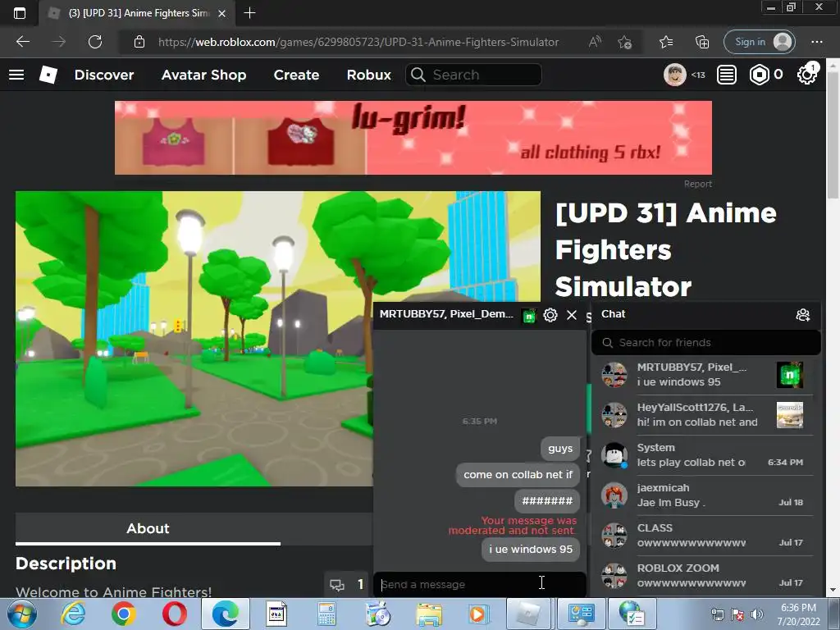
Task: Report the advertisement
Action: click(697, 184)
